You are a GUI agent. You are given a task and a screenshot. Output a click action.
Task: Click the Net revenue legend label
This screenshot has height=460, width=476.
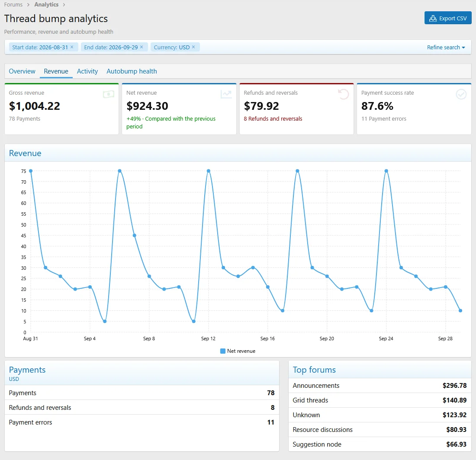coord(241,351)
